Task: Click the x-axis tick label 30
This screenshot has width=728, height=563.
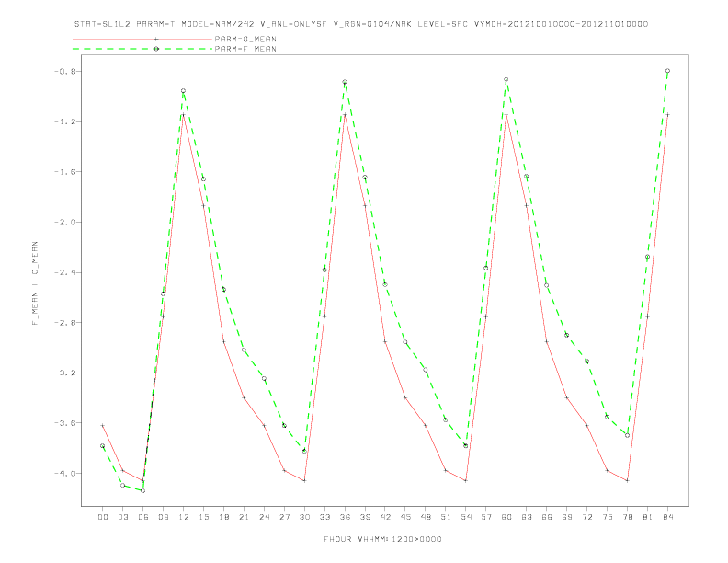Action: click(x=304, y=517)
